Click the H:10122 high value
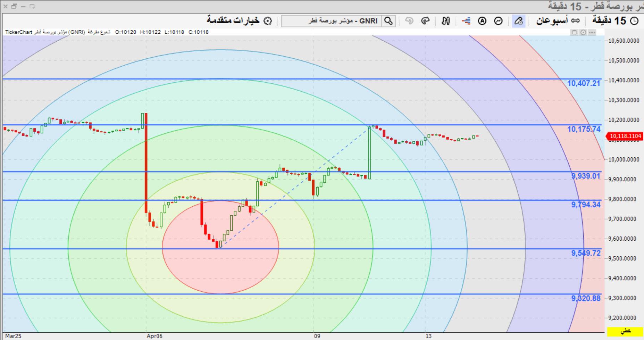Screen dimensions: 644x340 150,32
